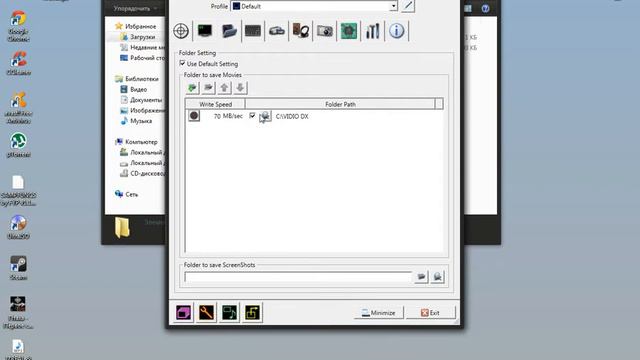The height and width of the screenshot is (360, 640).
Task: Open the Information tab icon
Action: click(396, 31)
